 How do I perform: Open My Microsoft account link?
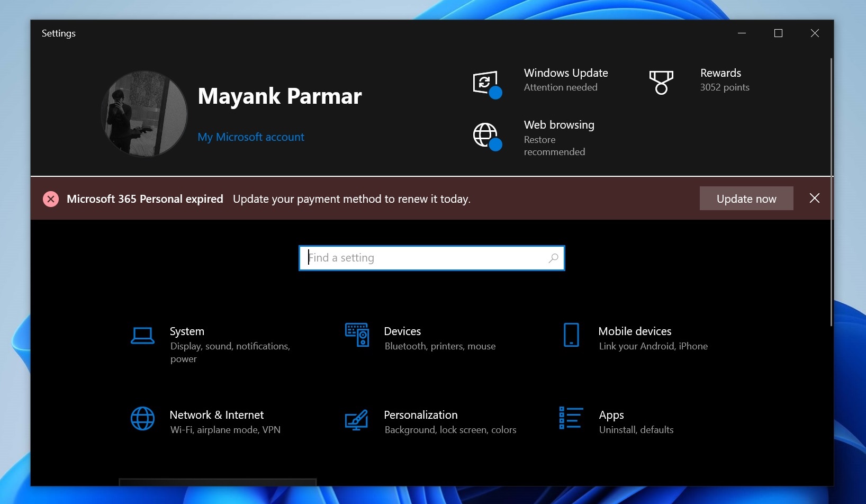point(251,137)
